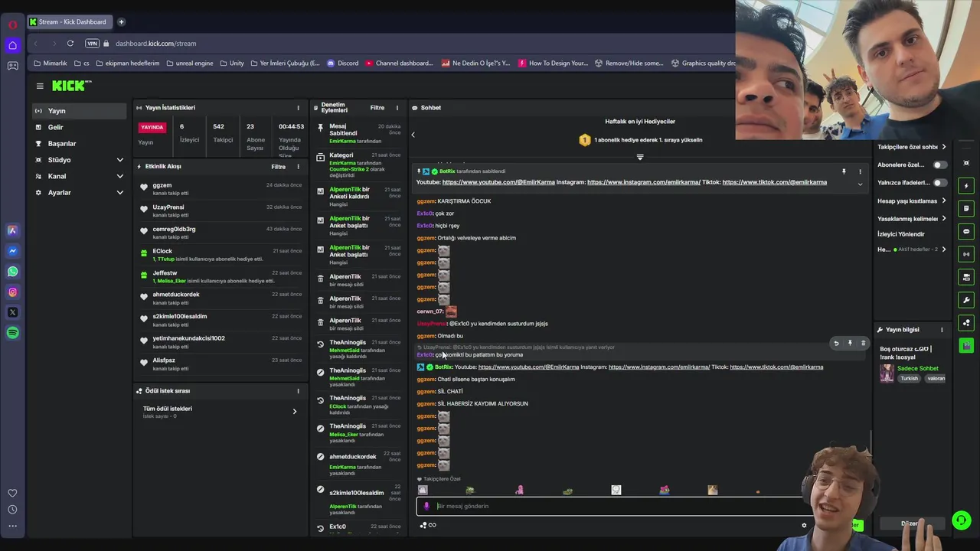Viewport: 980px width, 551px height.
Task: Filter the Etkinlik Akışı feed
Action: [x=278, y=167]
